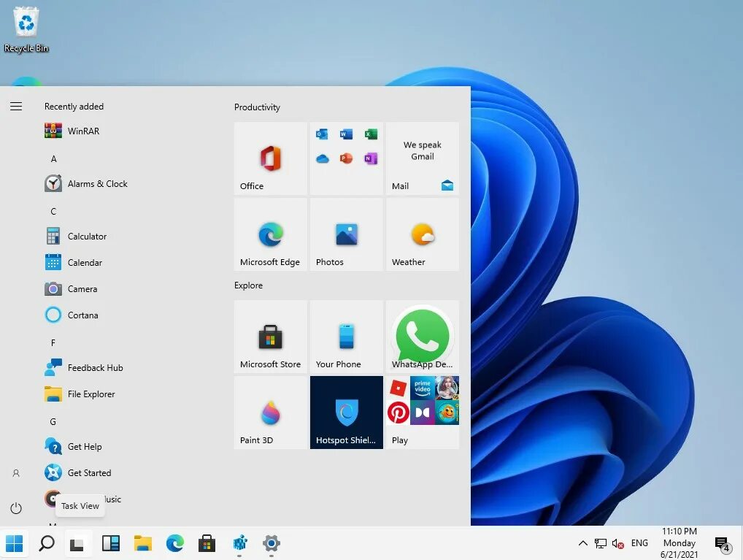Open the Microsoft Store tile
The image size is (743, 560).
click(271, 337)
